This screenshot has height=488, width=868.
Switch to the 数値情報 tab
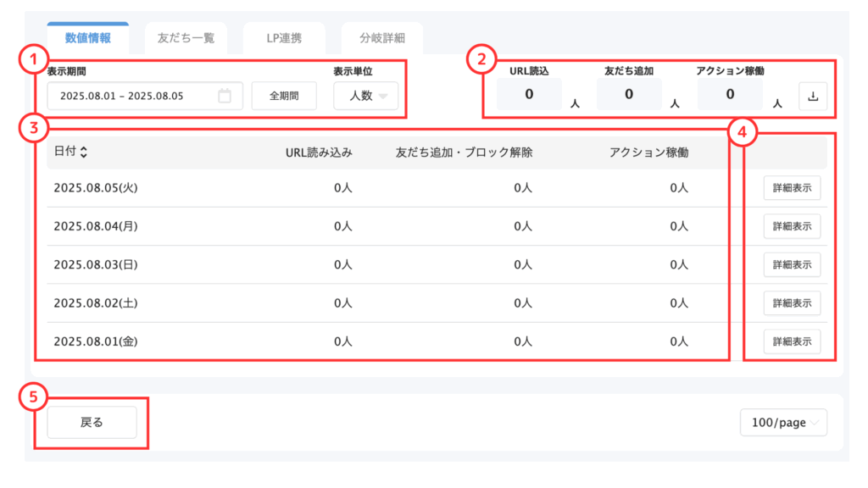(x=88, y=37)
